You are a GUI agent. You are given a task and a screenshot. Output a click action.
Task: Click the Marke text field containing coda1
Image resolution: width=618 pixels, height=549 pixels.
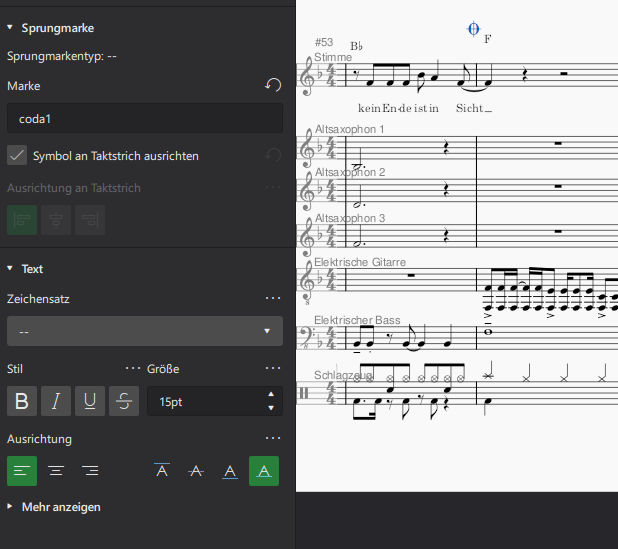coord(144,118)
